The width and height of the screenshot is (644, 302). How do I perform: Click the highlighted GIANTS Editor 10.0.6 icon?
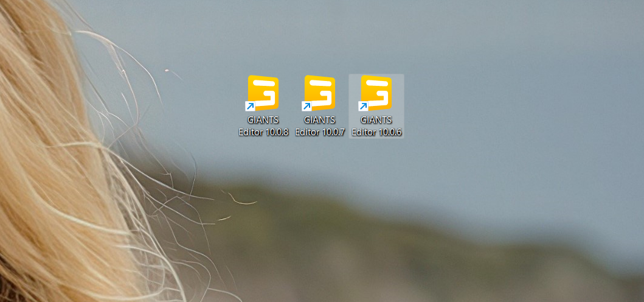coord(376,105)
